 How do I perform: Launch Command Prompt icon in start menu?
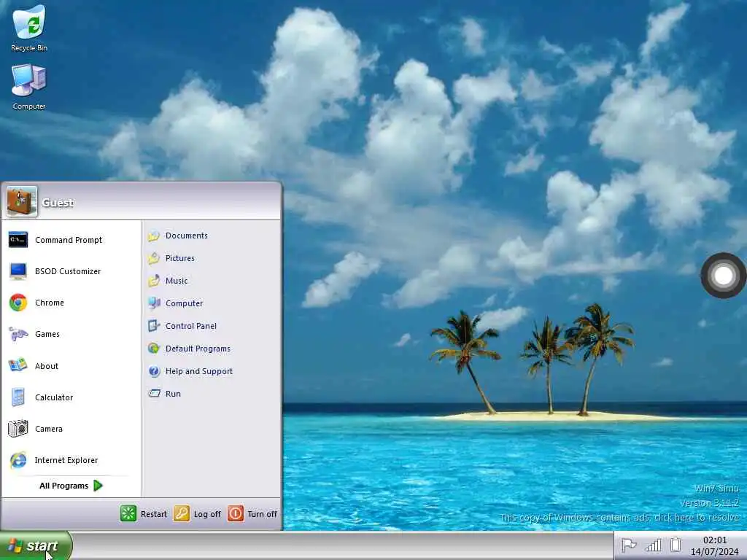[18, 239]
